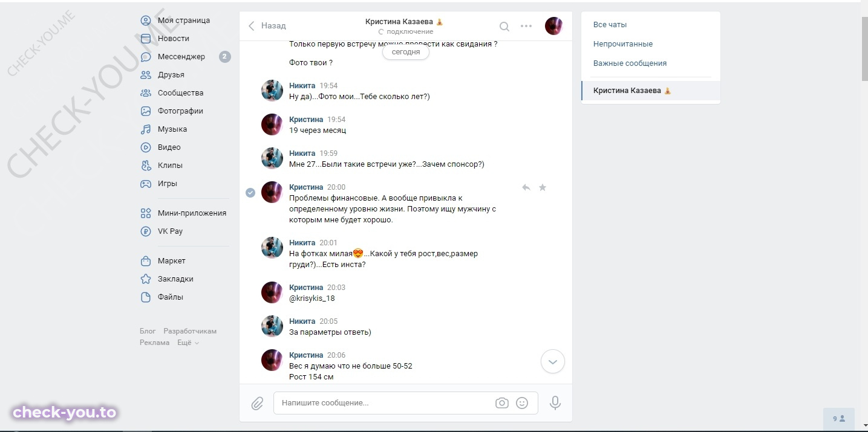Image resolution: width=868 pixels, height=432 pixels.
Task: Open the Игры gamepad icon
Action: point(146,184)
